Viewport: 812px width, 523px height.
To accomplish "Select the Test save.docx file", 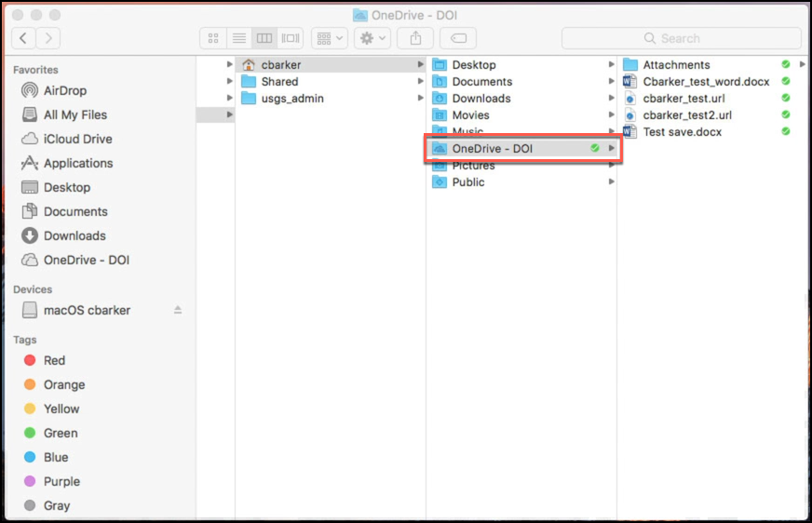I will pos(714,132).
